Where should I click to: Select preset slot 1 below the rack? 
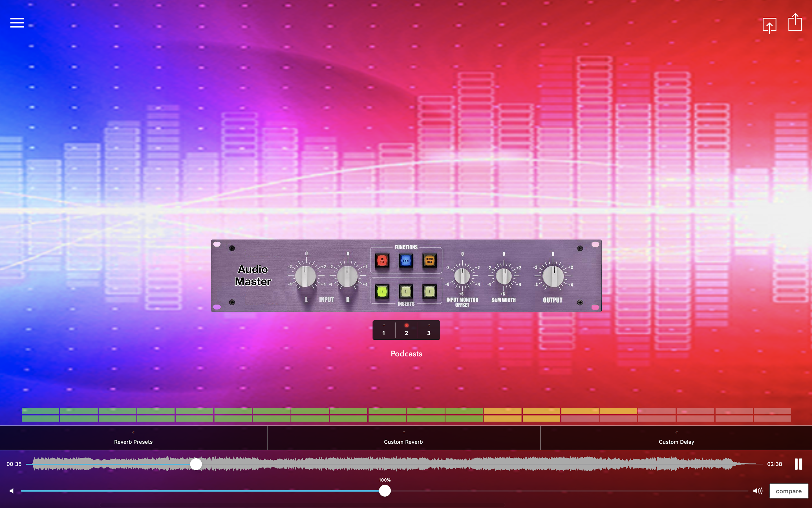pos(384,330)
